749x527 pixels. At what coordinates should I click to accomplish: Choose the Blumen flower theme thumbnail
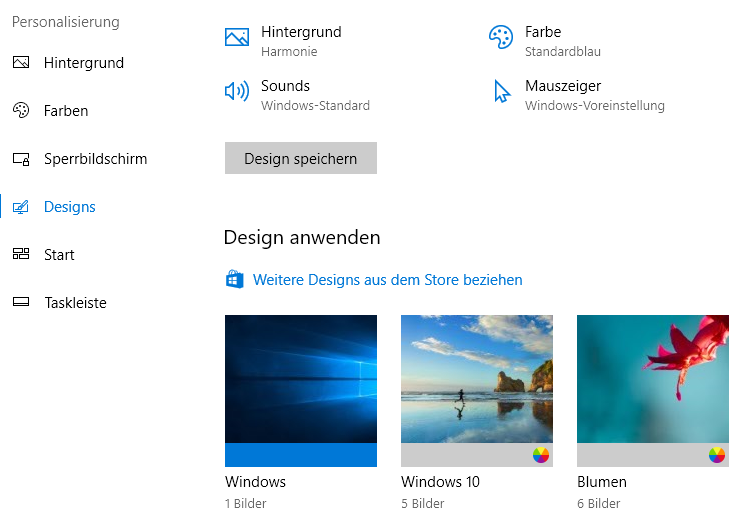tap(653, 379)
